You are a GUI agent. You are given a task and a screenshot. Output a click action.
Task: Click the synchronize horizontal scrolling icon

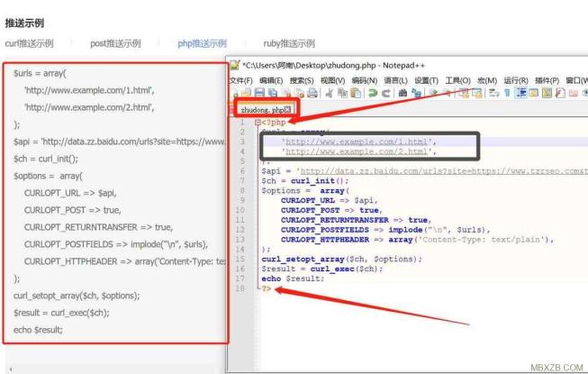click(x=476, y=93)
